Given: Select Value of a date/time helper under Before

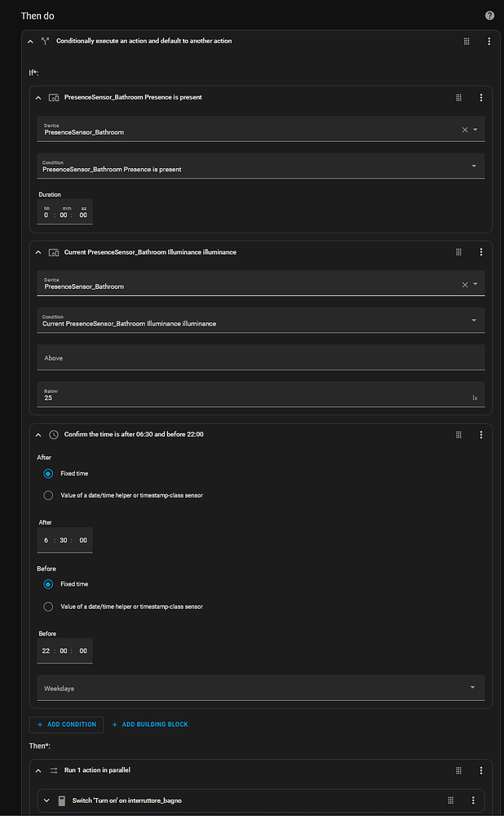Looking at the screenshot, I should point(48,606).
